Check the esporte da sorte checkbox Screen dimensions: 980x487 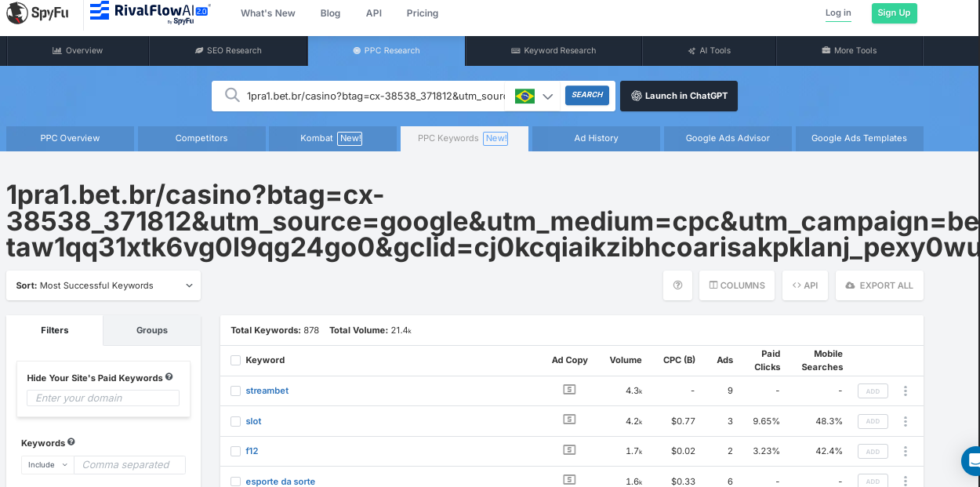tap(235, 482)
